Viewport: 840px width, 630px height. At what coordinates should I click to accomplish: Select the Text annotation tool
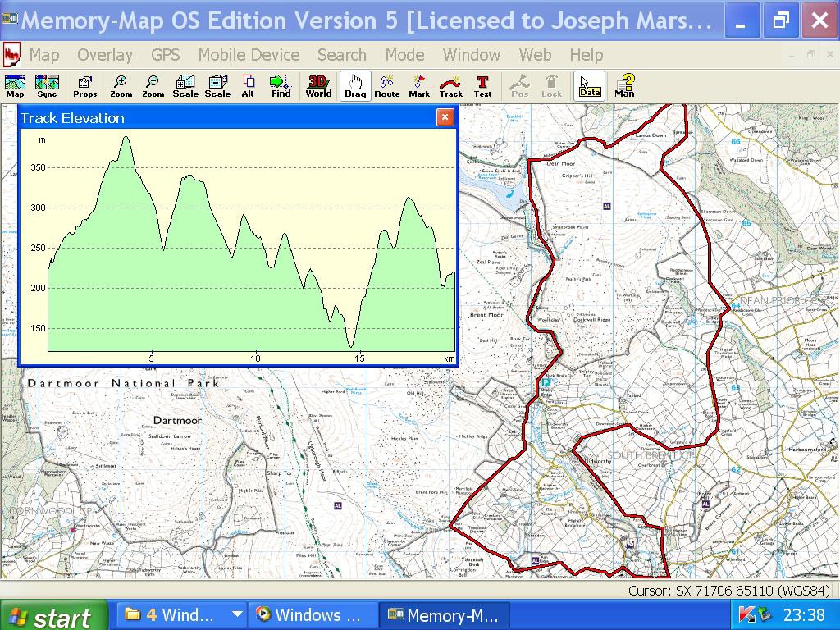pyautogui.click(x=482, y=86)
